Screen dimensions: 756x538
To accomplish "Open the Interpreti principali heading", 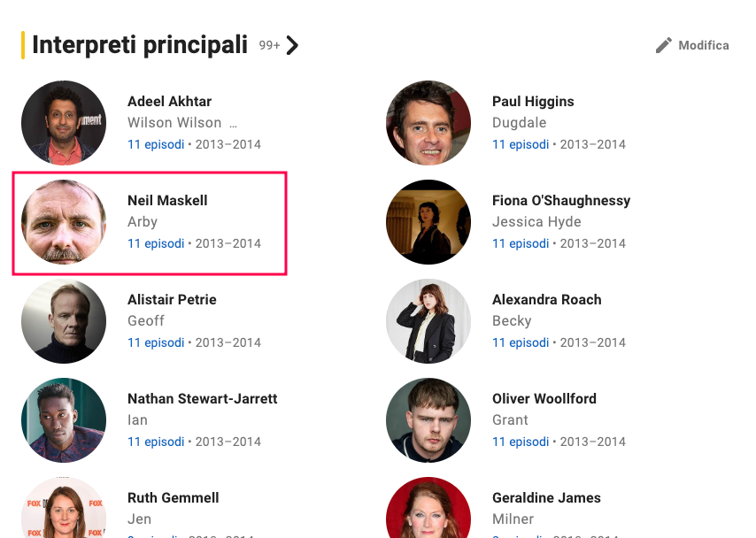I will click(x=140, y=45).
